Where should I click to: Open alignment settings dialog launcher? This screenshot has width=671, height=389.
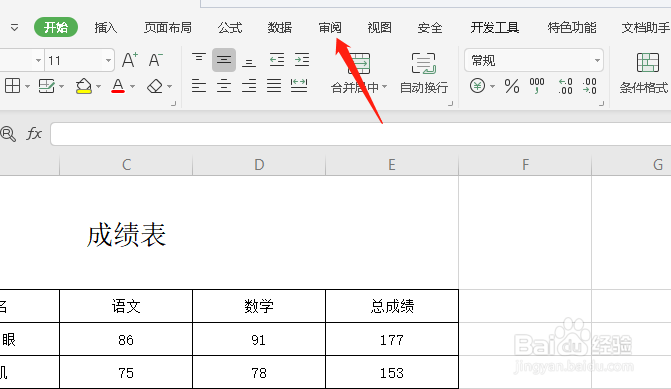(451, 103)
